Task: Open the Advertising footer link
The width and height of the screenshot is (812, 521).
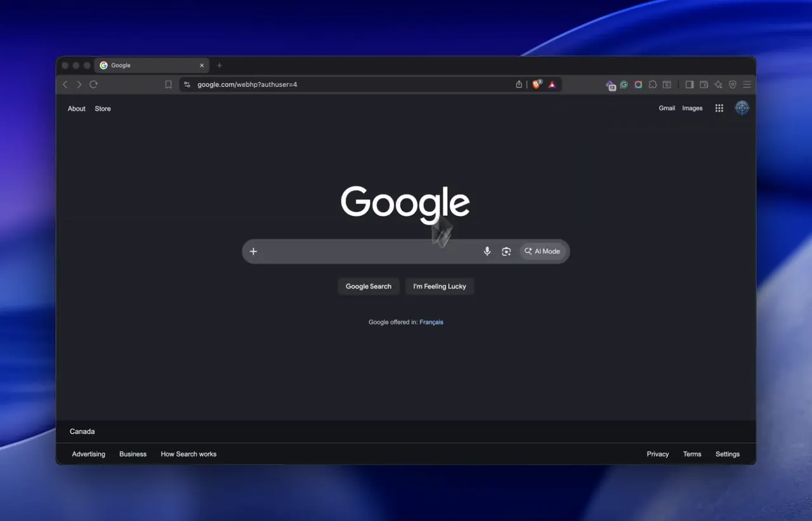Action: 89,454
